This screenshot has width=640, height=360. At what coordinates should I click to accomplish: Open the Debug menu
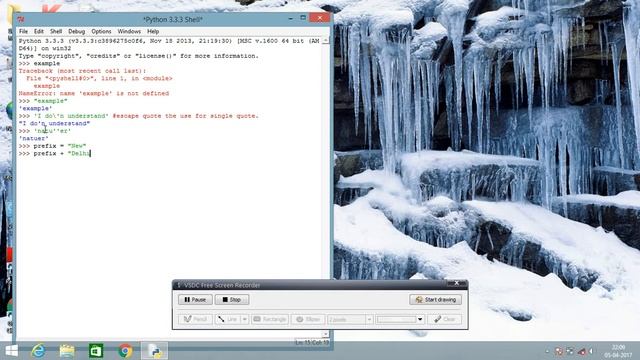point(76,31)
